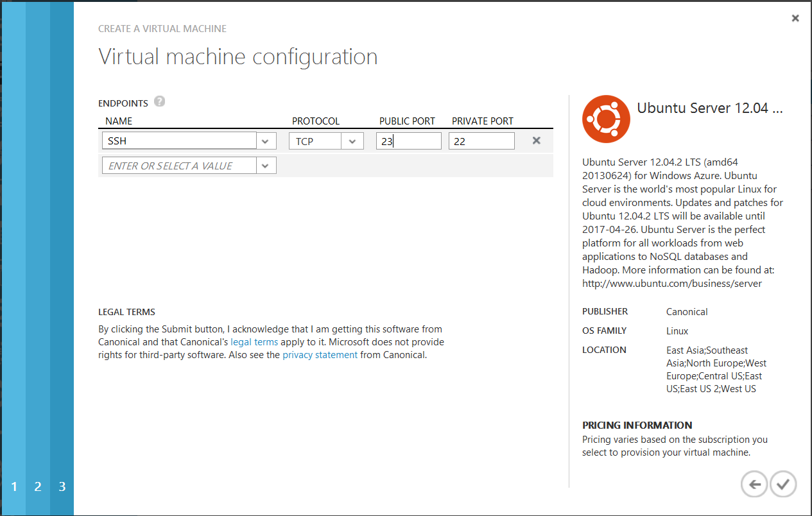This screenshot has height=516, width=812.
Task: Open the privacy statement link
Action: pyautogui.click(x=320, y=355)
